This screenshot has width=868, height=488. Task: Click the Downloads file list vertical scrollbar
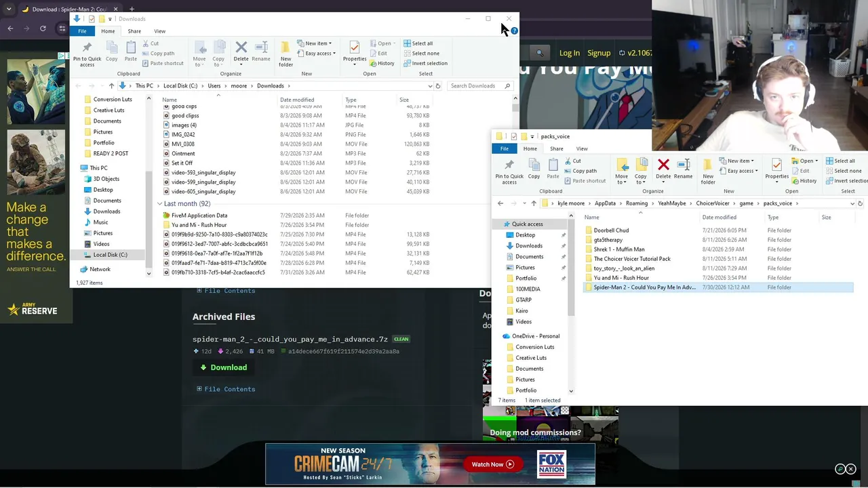(515, 107)
